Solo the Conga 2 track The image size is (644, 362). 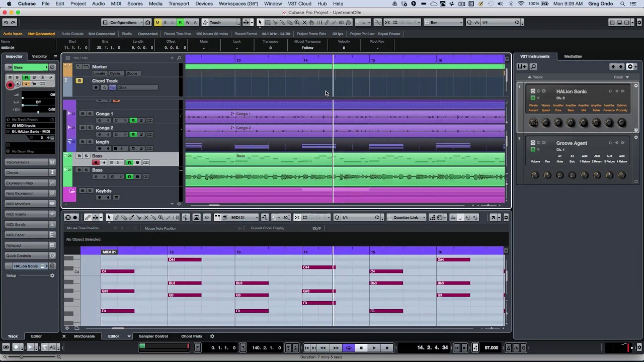click(x=90, y=128)
